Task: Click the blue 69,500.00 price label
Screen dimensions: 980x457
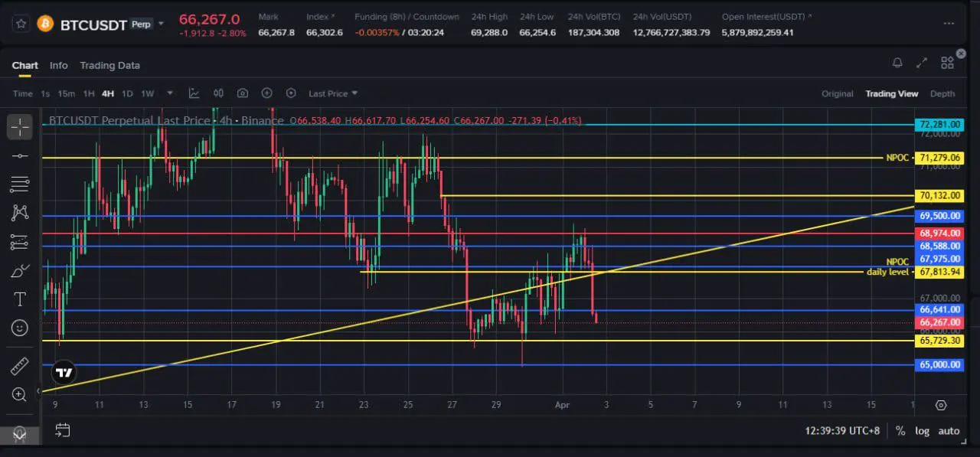Action: 939,216
